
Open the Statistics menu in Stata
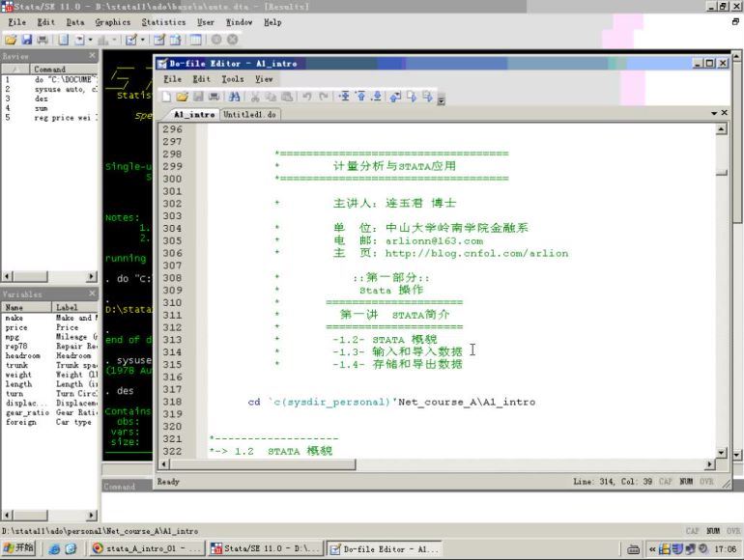pos(163,22)
